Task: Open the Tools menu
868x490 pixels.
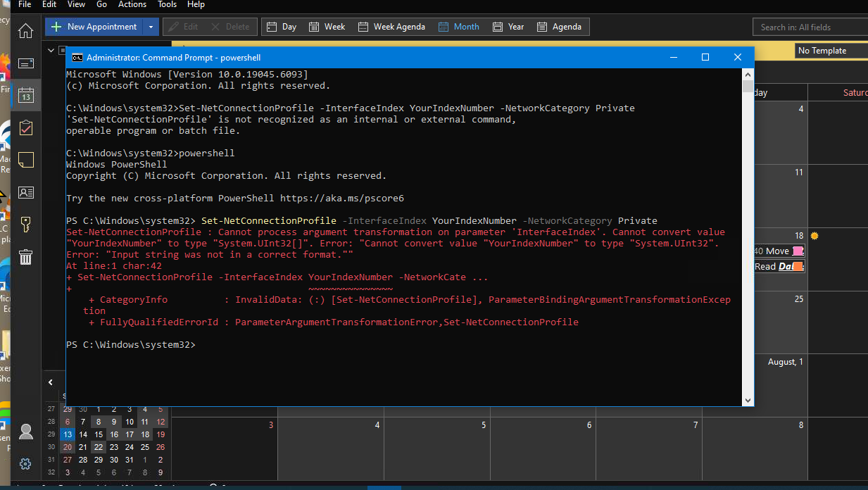Action: click(x=168, y=4)
